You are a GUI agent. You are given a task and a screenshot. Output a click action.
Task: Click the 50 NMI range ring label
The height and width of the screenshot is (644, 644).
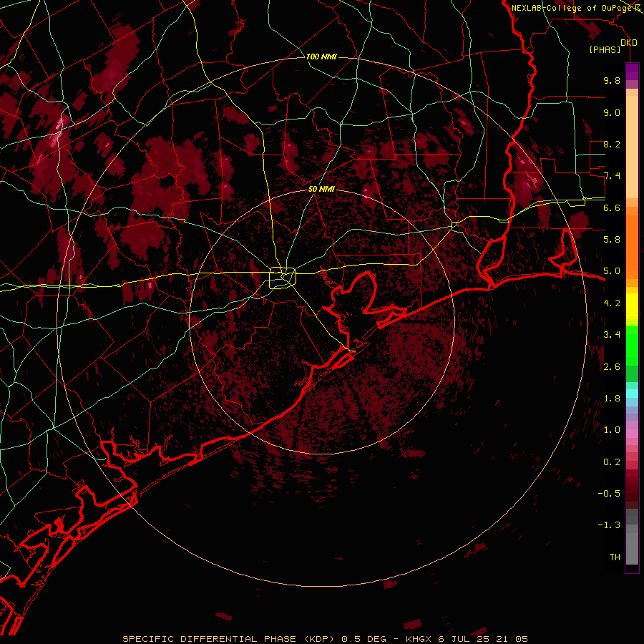[x=321, y=190]
